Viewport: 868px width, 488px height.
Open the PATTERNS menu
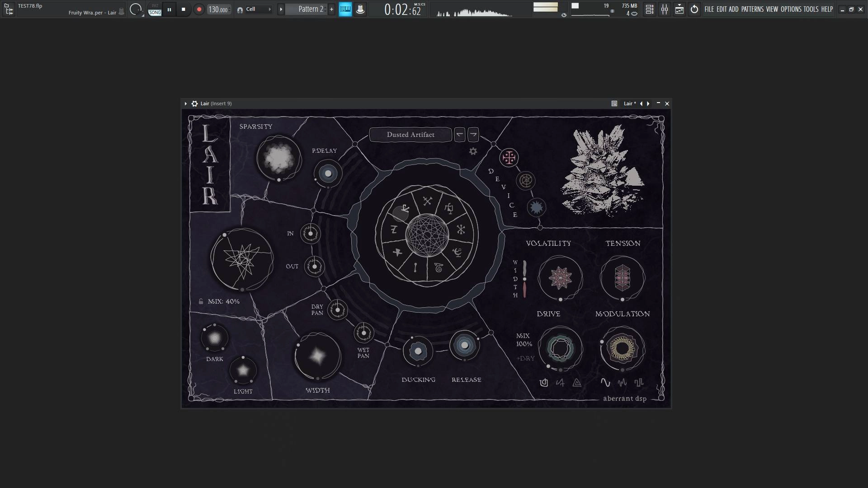click(x=752, y=9)
